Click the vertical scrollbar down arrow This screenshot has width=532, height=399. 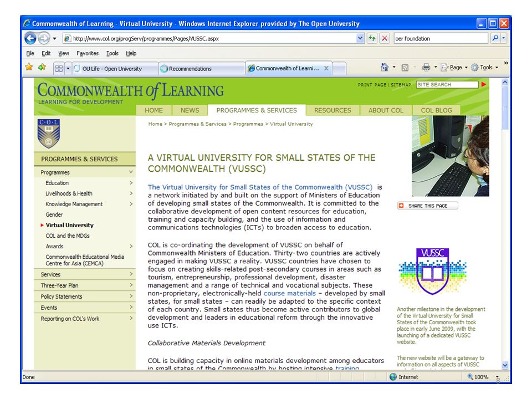pos(505,365)
